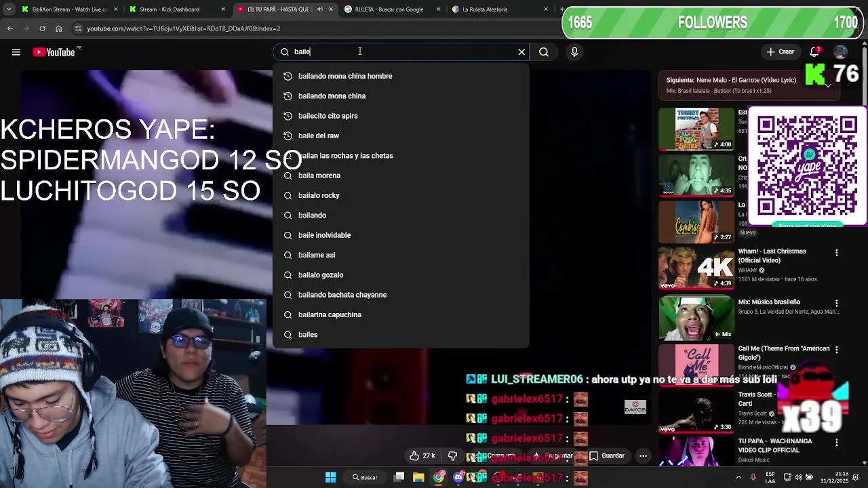The image size is (868, 488).
Task: Open the account avatar menu
Action: coord(840,52)
